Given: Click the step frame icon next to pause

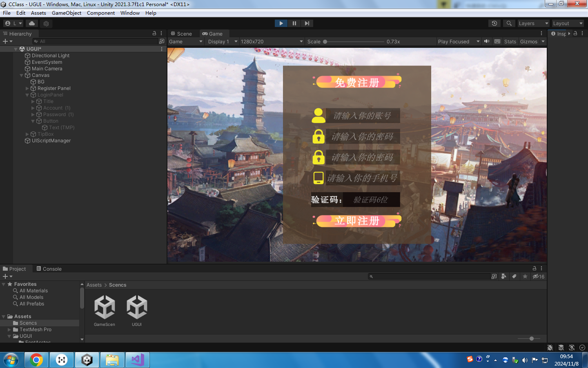Looking at the screenshot, I should point(307,23).
